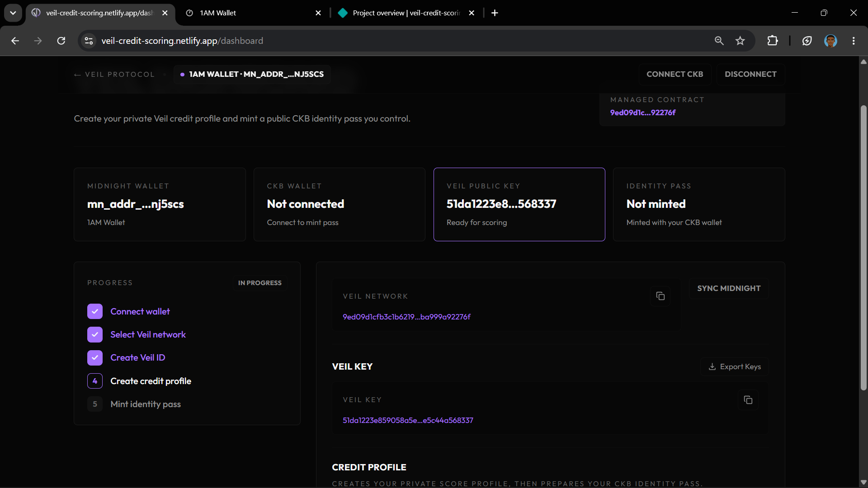The height and width of the screenshot is (488, 868).
Task: Click the Veil Key hash 51da1223e859058a5e...e5c44a568337
Action: (x=408, y=420)
